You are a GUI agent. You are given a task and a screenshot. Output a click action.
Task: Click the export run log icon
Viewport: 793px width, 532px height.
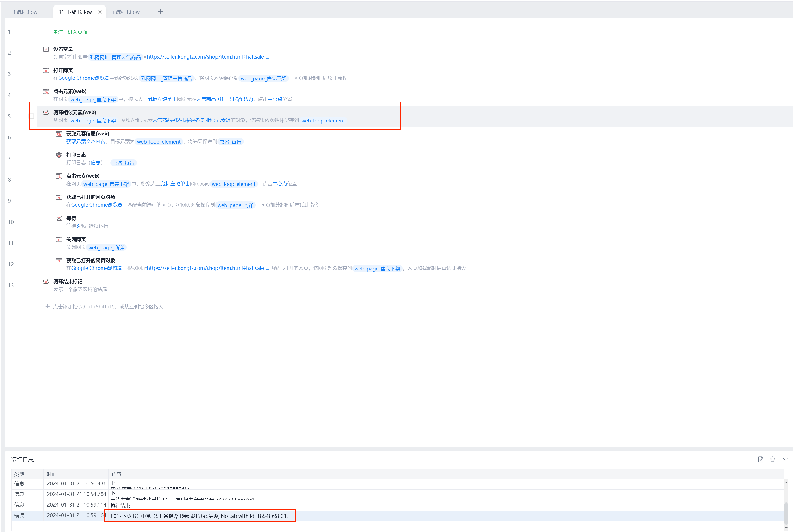coord(760,459)
